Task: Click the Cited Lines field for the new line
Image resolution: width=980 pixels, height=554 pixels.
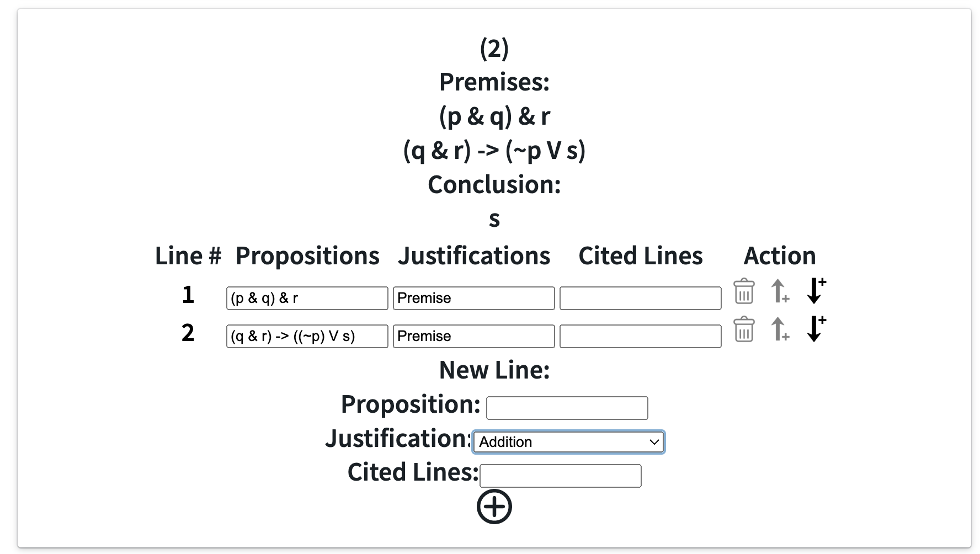Action: pyautogui.click(x=560, y=475)
